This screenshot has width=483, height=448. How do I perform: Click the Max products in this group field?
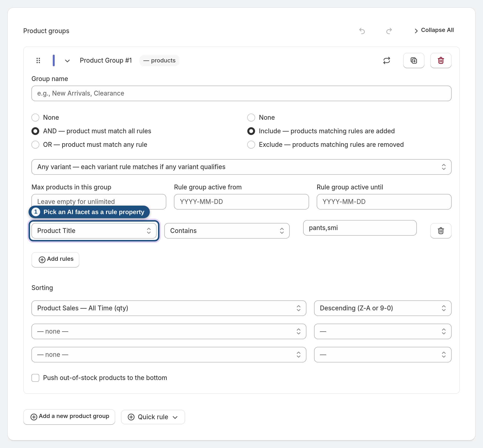click(99, 201)
